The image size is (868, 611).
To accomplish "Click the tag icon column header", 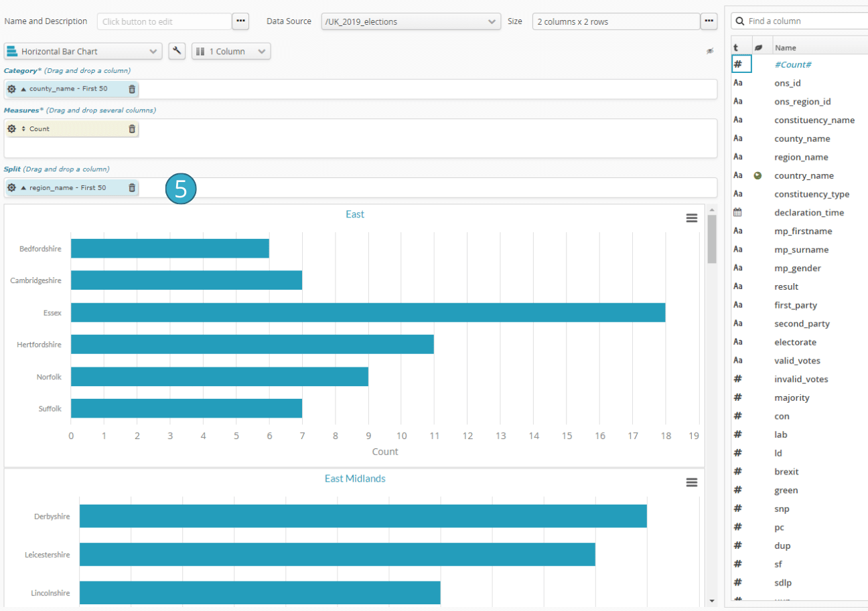I will [x=758, y=48].
